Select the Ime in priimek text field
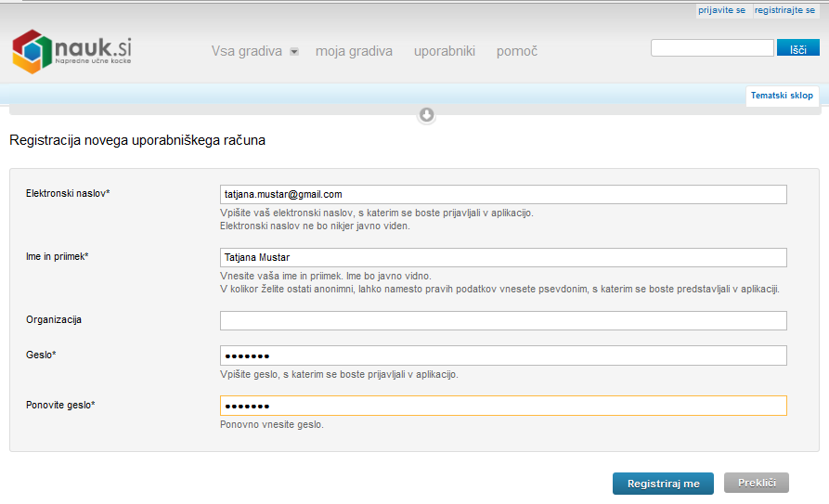 click(x=503, y=257)
